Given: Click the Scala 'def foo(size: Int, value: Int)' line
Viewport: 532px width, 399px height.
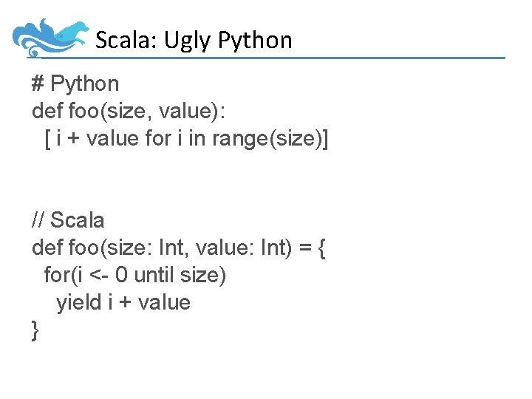Looking at the screenshot, I should pyautogui.click(x=179, y=248).
